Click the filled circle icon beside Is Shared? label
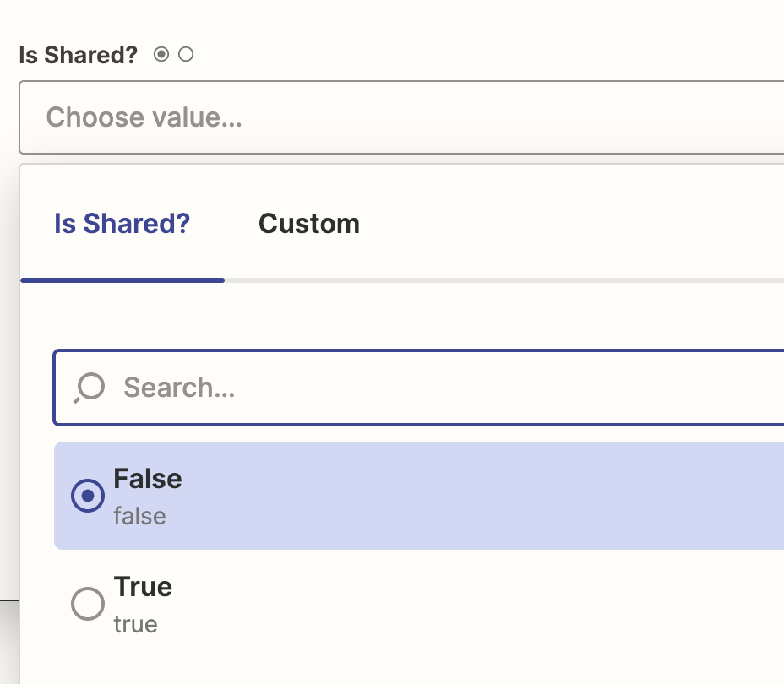Screen dimensions: 784x684 [x=161, y=54]
